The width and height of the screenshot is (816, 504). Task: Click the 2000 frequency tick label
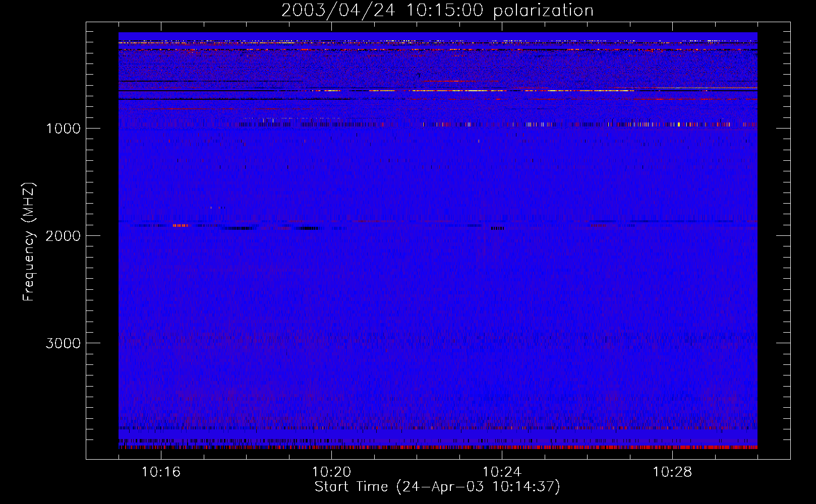(x=63, y=236)
